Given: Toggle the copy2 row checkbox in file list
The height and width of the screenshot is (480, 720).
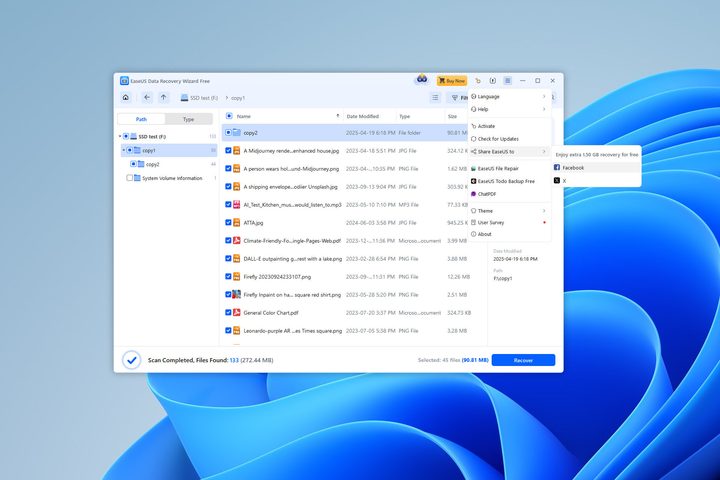Looking at the screenshot, I should (x=228, y=132).
